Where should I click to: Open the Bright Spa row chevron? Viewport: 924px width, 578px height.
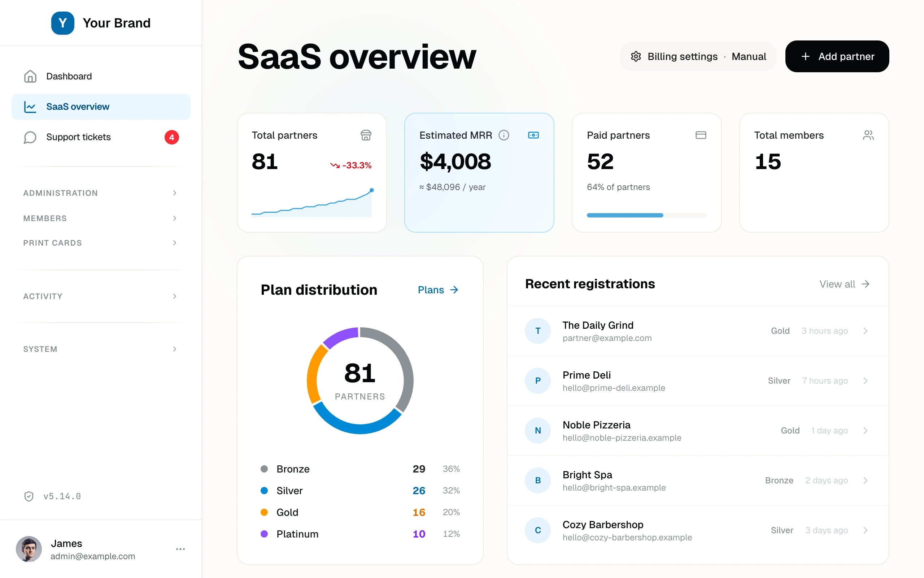[x=865, y=480]
